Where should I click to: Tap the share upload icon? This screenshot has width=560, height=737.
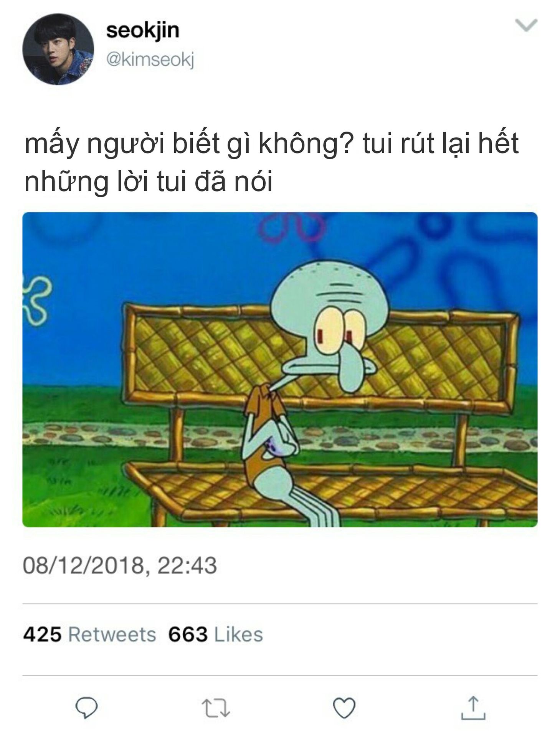tap(473, 707)
